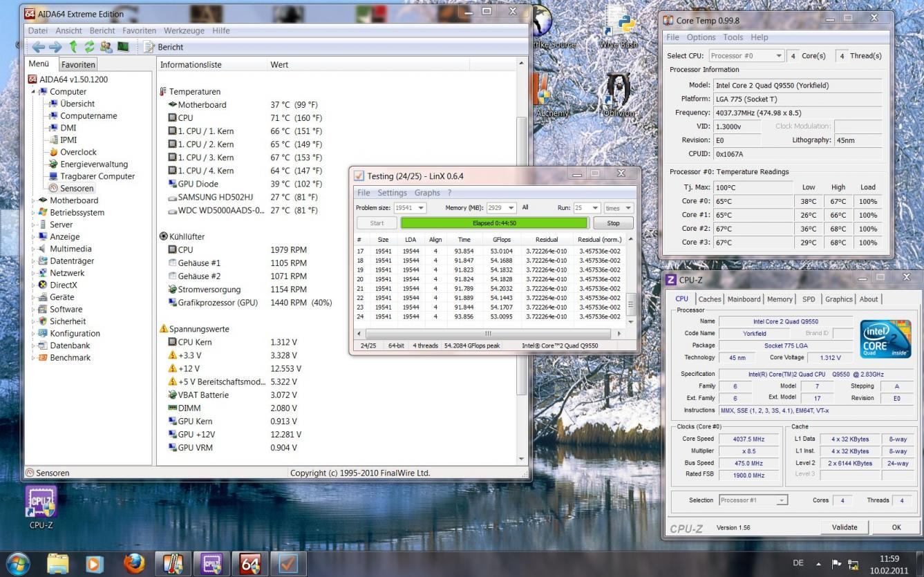Open the DMI tree entry
924x577 pixels.
(x=68, y=128)
